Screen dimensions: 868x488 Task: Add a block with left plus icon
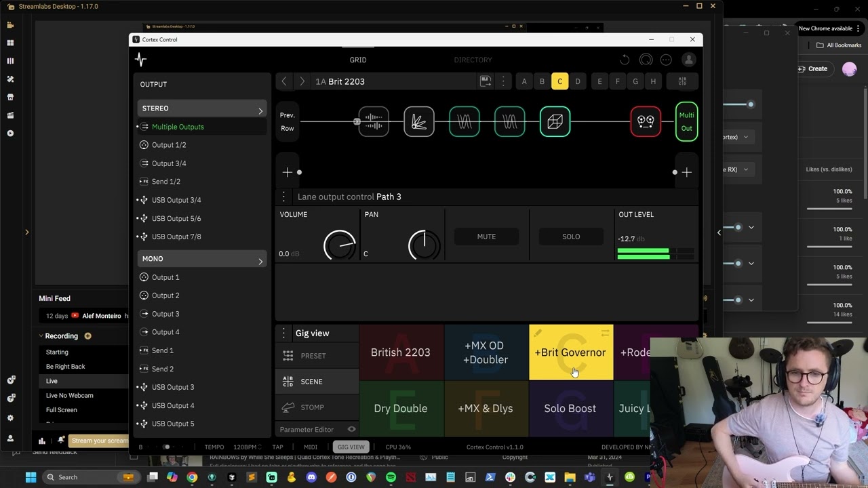288,173
